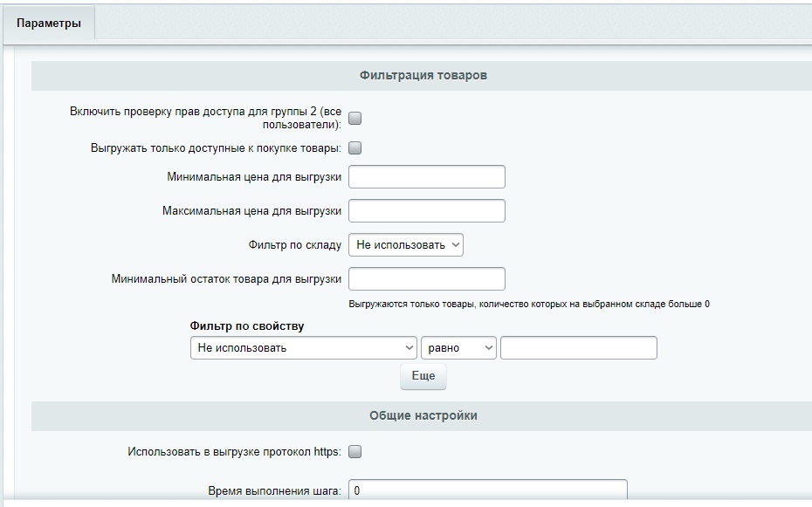Click the Общие настройки section header
This screenshot has width=812, height=507.
tap(423, 416)
